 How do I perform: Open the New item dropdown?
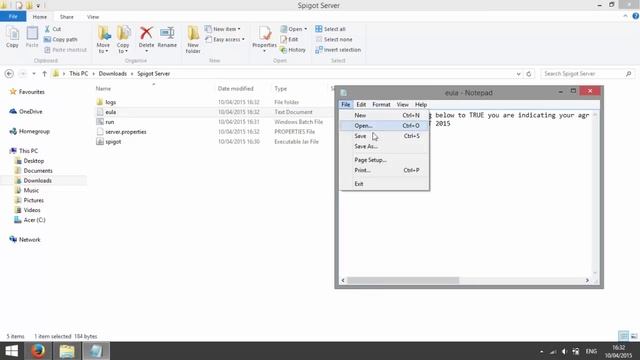pyautogui.click(x=222, y=29)
